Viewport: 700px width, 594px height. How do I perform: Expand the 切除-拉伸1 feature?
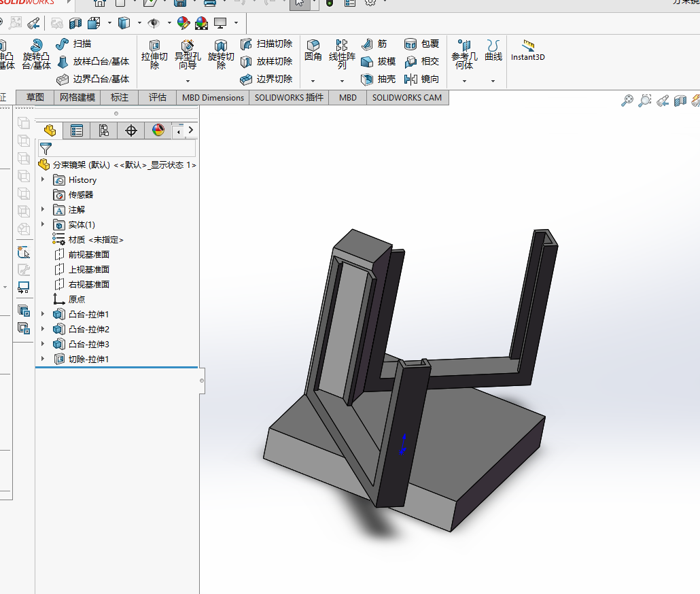(43, 359)
